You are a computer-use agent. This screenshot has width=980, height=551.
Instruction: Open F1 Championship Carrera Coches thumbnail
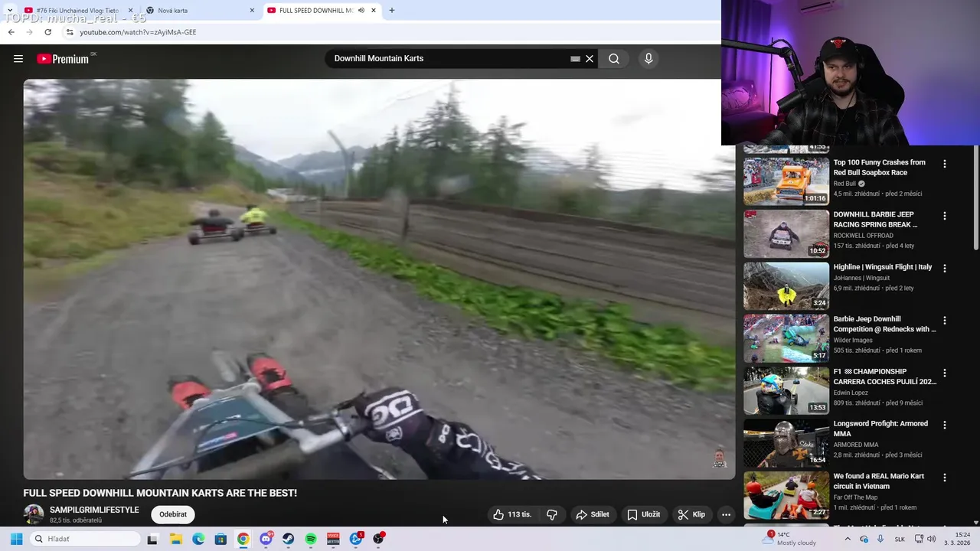pyautogui.click(x=786, y=390)
